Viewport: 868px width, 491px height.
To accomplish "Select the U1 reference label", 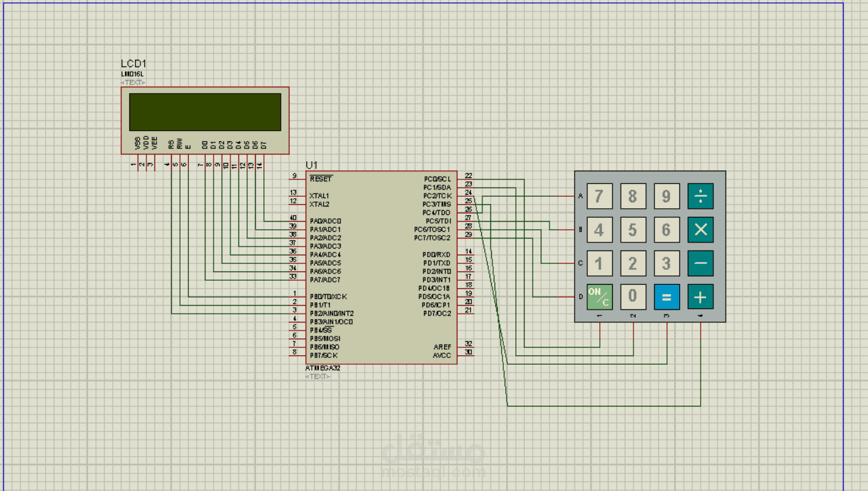I will point(312,165).
